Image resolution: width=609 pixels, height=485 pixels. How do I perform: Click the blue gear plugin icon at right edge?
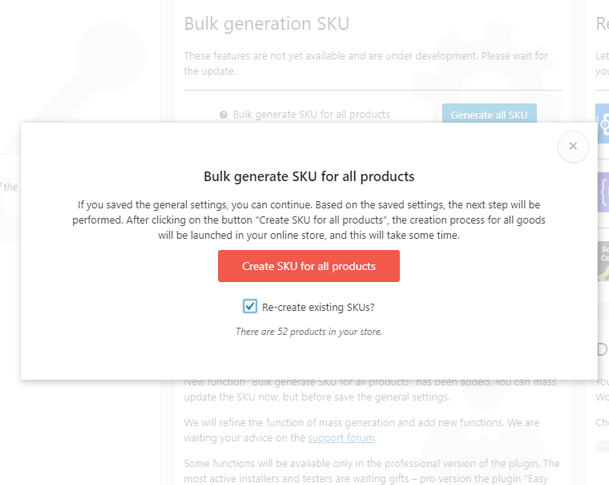[603, 123]
